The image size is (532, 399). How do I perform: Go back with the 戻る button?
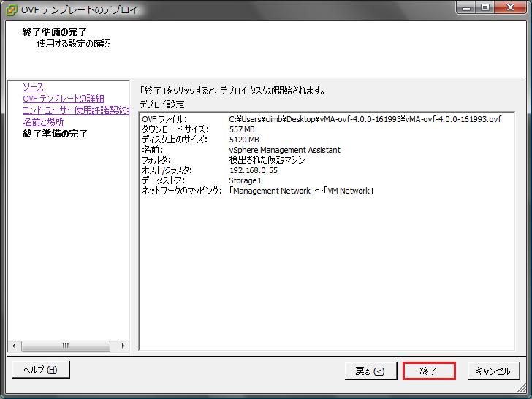370,370
